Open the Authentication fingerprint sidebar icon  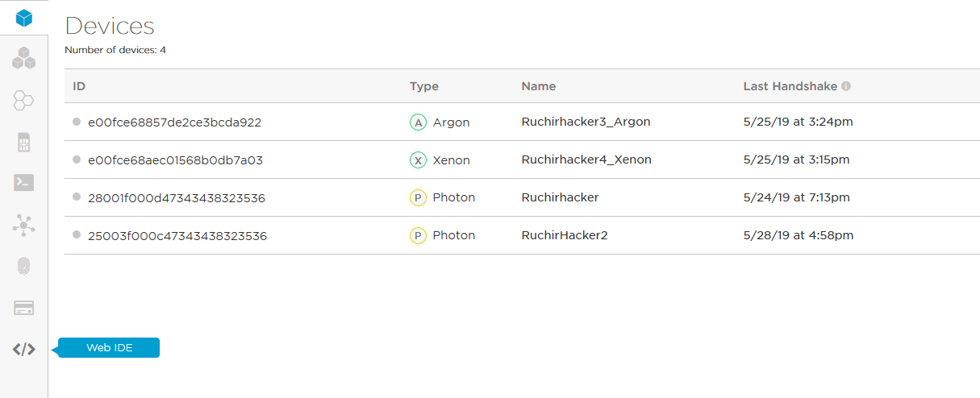click(x=24, y=267)
